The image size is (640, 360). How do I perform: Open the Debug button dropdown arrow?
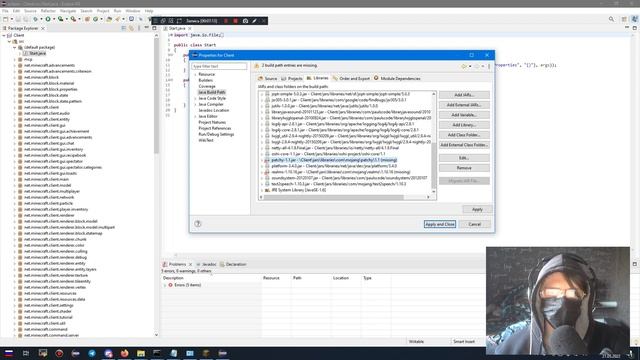[x=41, y=19]
